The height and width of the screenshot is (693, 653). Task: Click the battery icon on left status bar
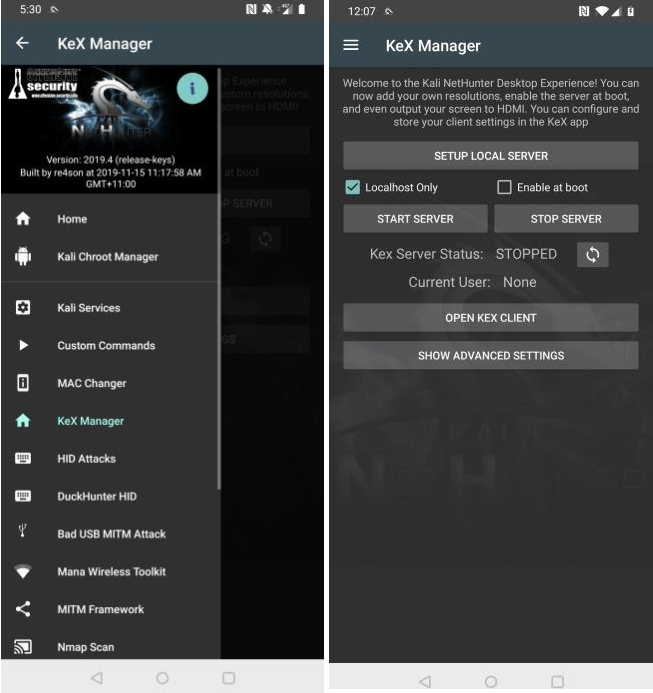click(302, 9)
